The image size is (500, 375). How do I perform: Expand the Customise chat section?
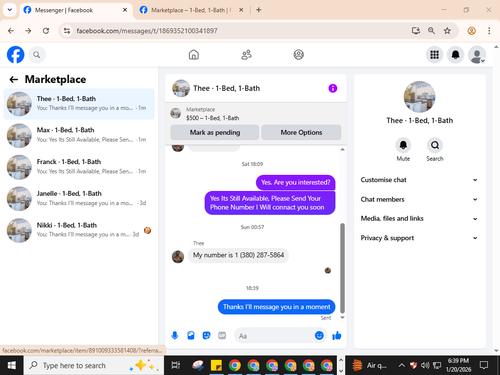click(419, 180)
